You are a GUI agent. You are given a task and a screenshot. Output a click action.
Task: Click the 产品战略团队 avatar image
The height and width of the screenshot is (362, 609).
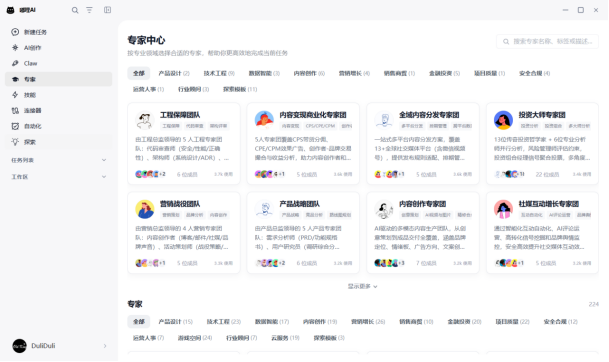click(264, 209)
